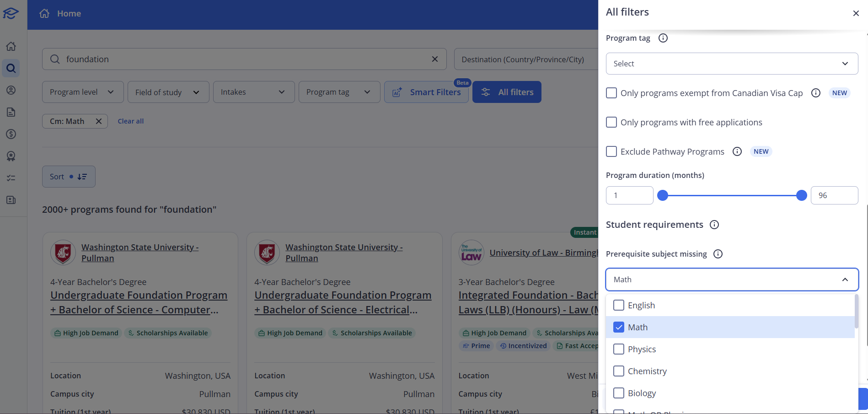Remove the Cm: Math filter chip
The width and height of the screenshot is (868, 414).
coord(98,121)
